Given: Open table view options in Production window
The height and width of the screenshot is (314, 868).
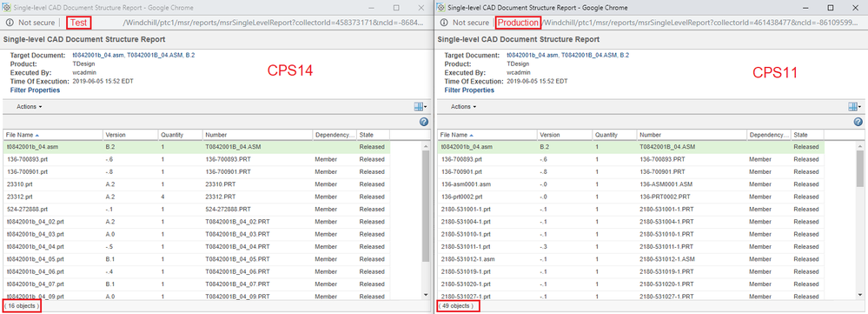Looking at the screenshot, I should click(855, 106).
